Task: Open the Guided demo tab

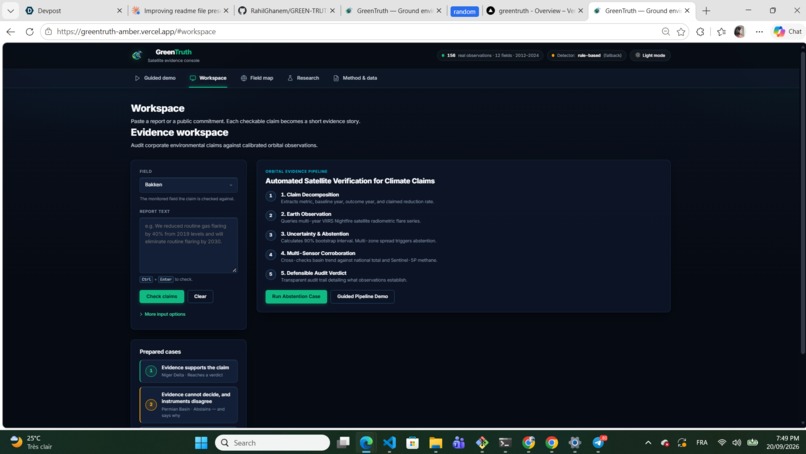Action: pyautogui.click(x=155, y=78)
